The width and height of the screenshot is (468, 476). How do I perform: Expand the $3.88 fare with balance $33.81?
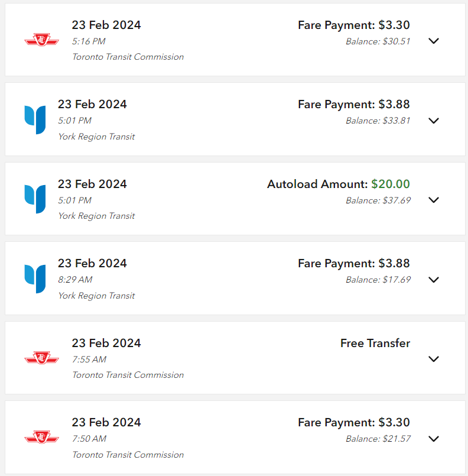[x=434, y=121]
